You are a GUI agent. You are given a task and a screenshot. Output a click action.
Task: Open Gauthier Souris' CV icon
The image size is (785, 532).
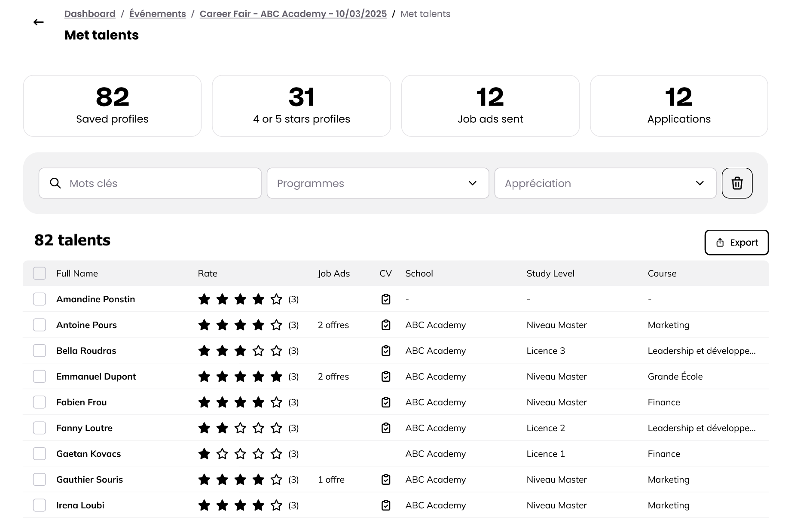coord(386,480)
